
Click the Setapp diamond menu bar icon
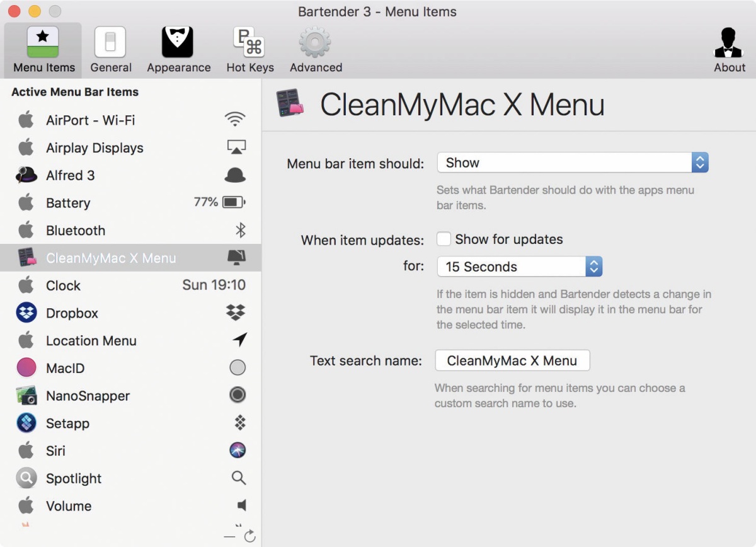point(240,422)
